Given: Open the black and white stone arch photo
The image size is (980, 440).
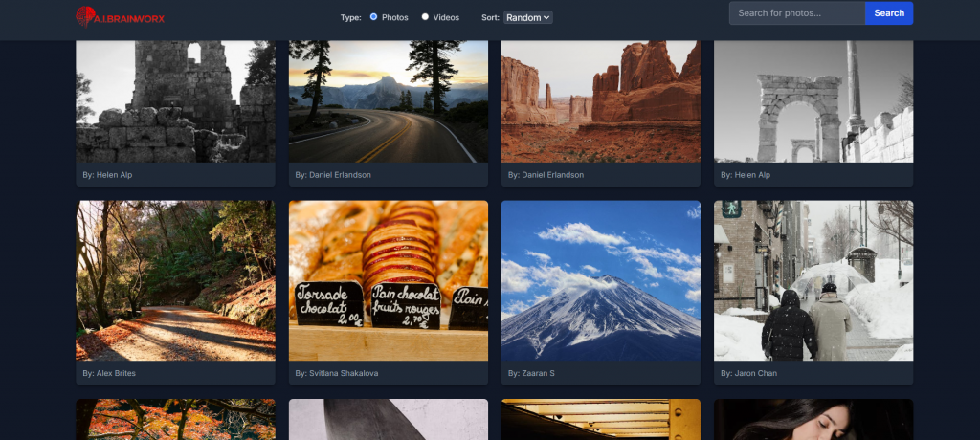Looking at the screenshot, I should (x=813, y=100).
